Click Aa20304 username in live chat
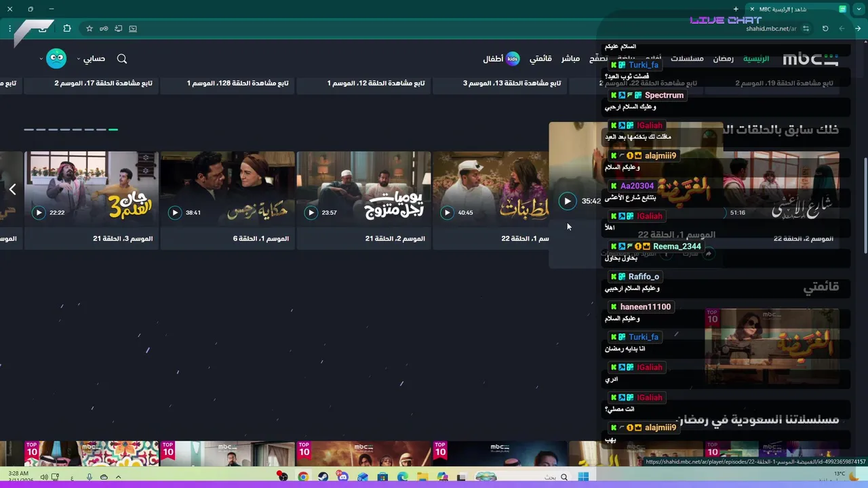Screen dimensions: 868x488 coord(637,186)
